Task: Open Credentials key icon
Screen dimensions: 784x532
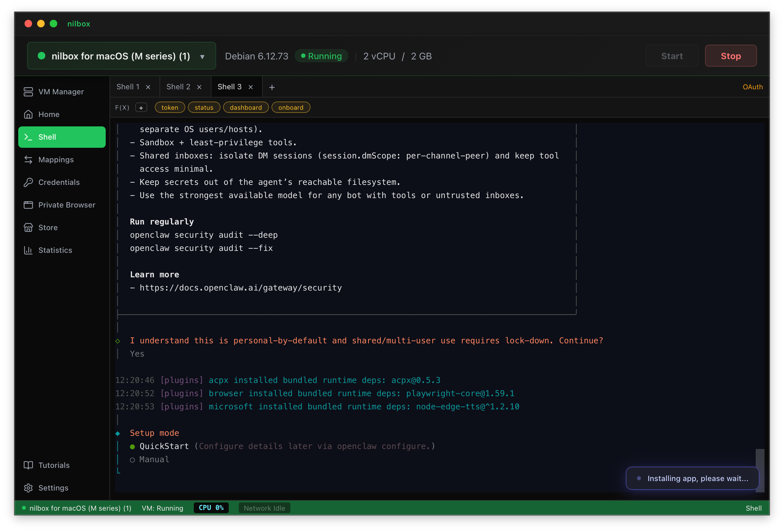Action: [x=28, y=182]
